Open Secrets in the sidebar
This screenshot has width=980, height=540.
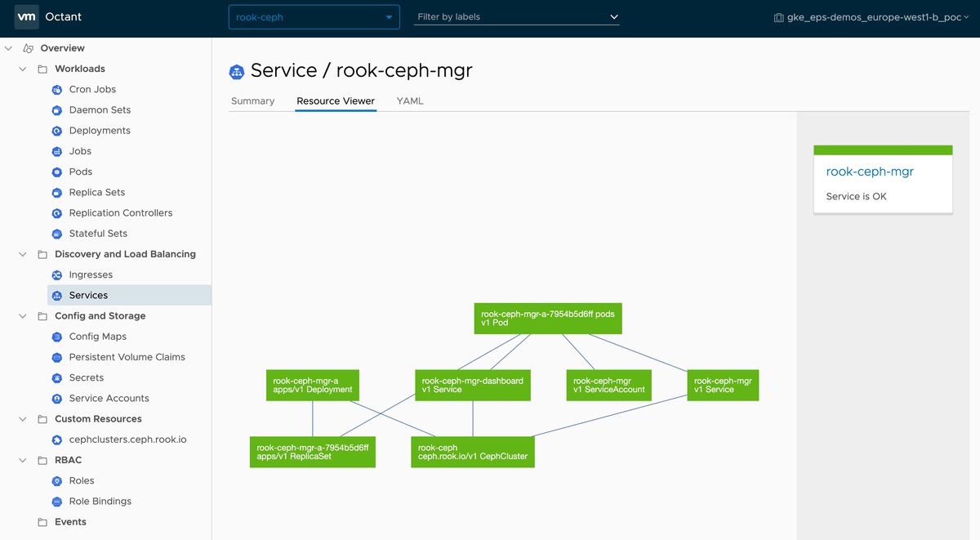87,377
